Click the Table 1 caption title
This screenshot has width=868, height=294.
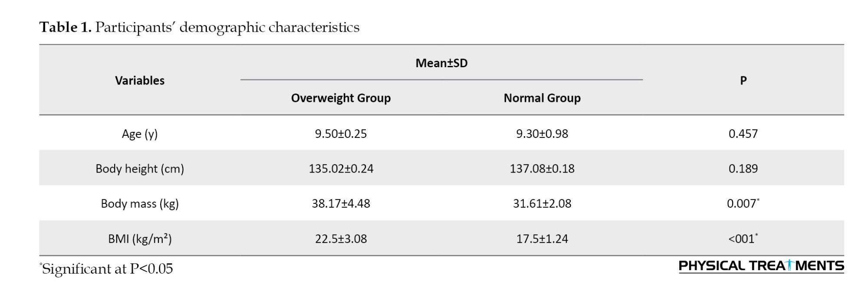199,27
